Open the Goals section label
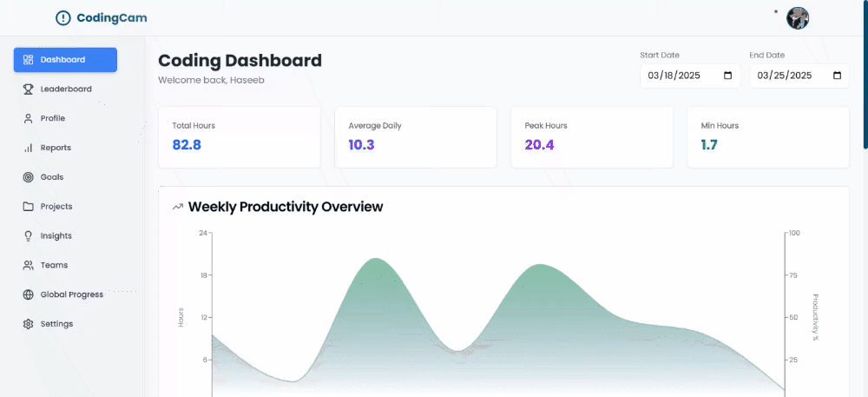868x397 pixels. (x=52, y=177)
